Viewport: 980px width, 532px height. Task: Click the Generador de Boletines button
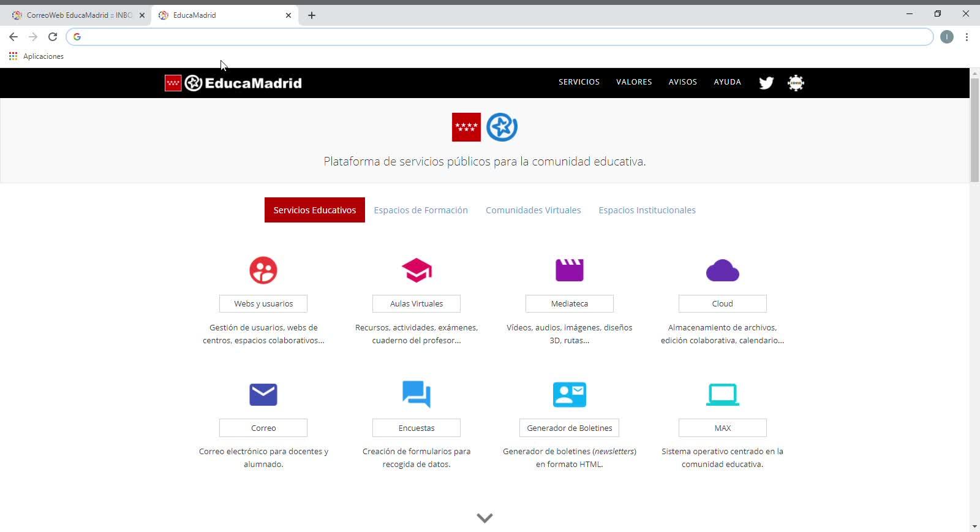[x=570, y=428]
